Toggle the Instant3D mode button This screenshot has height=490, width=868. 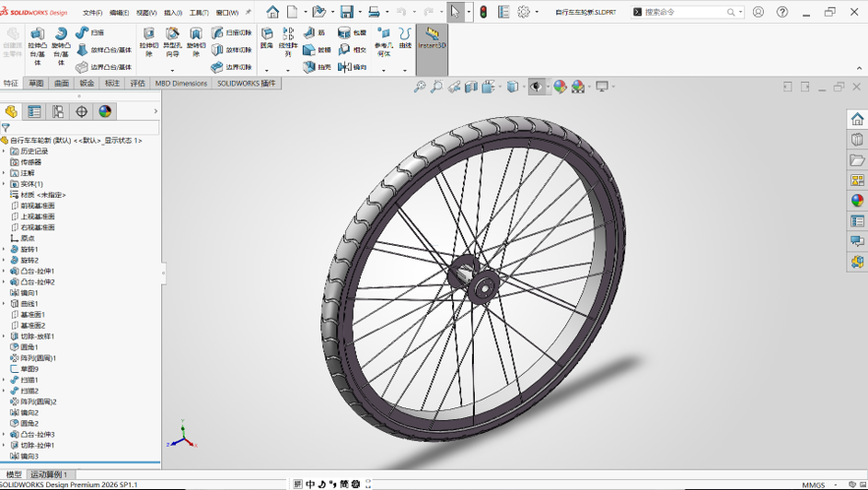(x=432, y=37)
